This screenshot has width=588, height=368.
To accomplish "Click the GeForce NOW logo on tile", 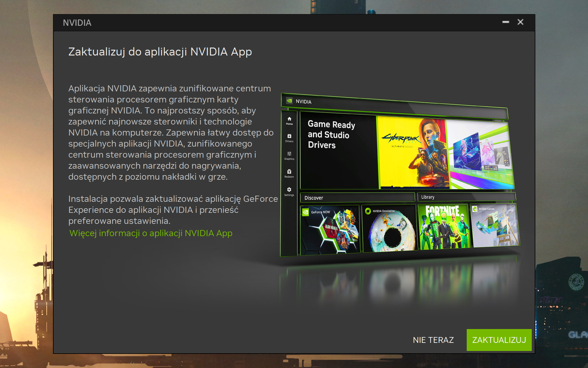I will click(x=305, y=212).
